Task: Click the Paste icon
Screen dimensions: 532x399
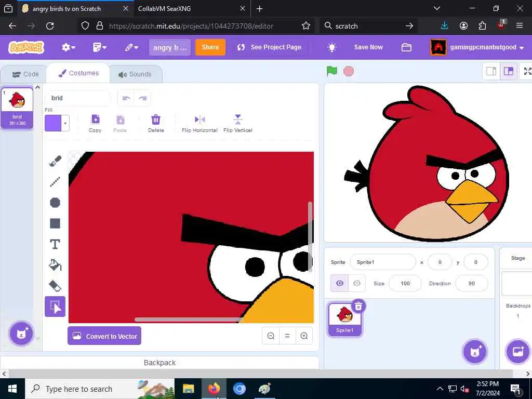Action: coord(120,124)
